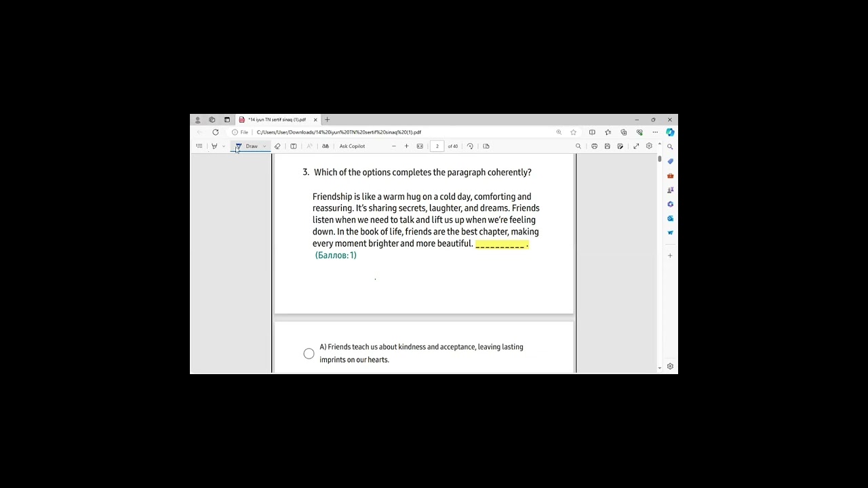Open PDF Find search icon

click(578, 146)
